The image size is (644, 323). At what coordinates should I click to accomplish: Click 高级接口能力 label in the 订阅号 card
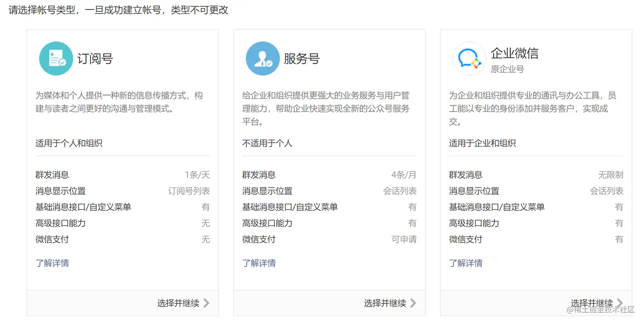coord(60,223)
